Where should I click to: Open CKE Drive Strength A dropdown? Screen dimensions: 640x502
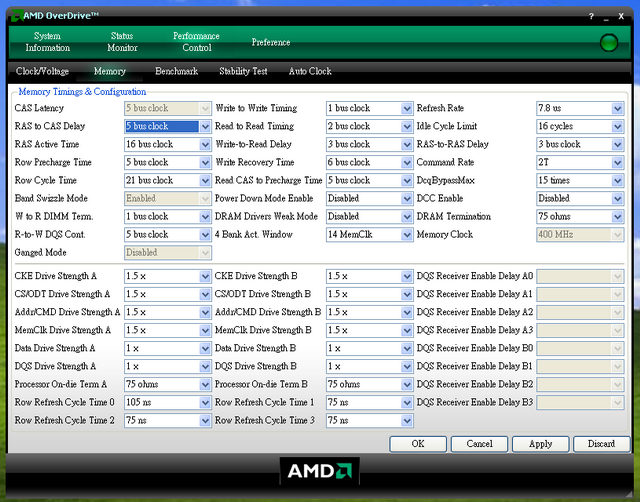(x=168, y=276)
